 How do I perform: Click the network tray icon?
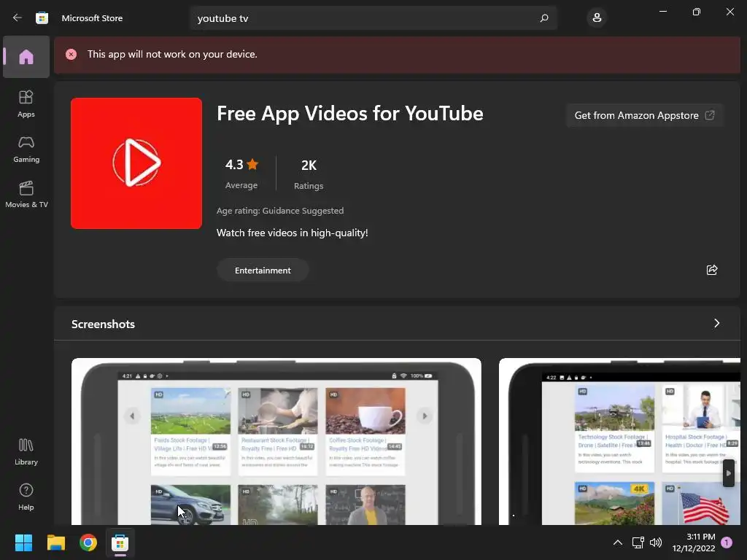638,542
